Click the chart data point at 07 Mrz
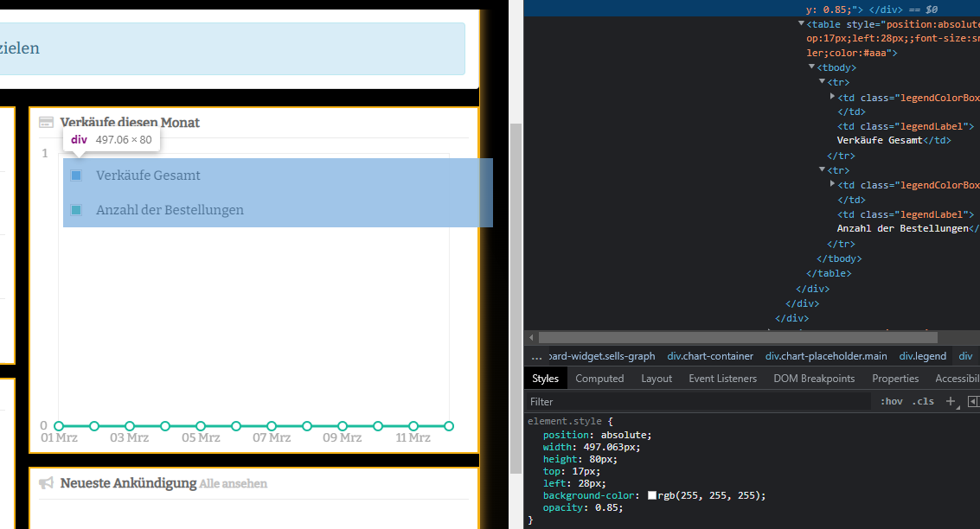The image size is (980, 529). [272, 426]
